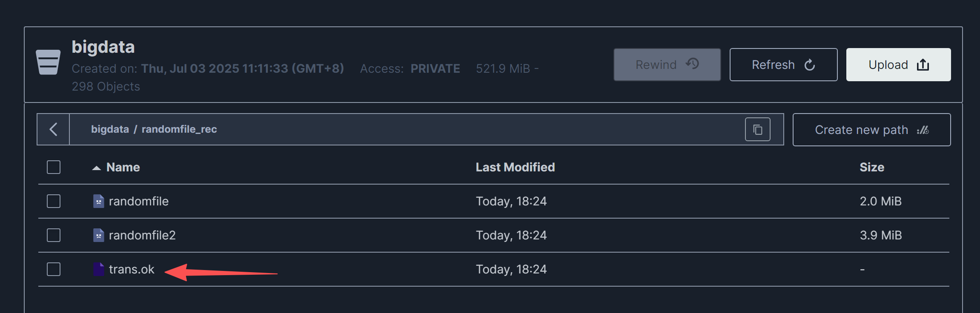Refresh the bucket object list
Image resolution: width=980 pixels, height=313 pixels.
coord(783,65)
